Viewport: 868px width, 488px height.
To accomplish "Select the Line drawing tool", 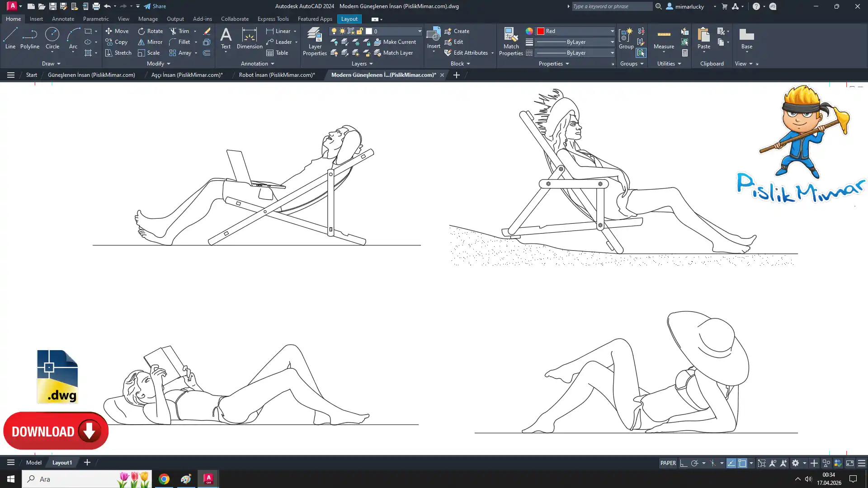I will [10, 38].
